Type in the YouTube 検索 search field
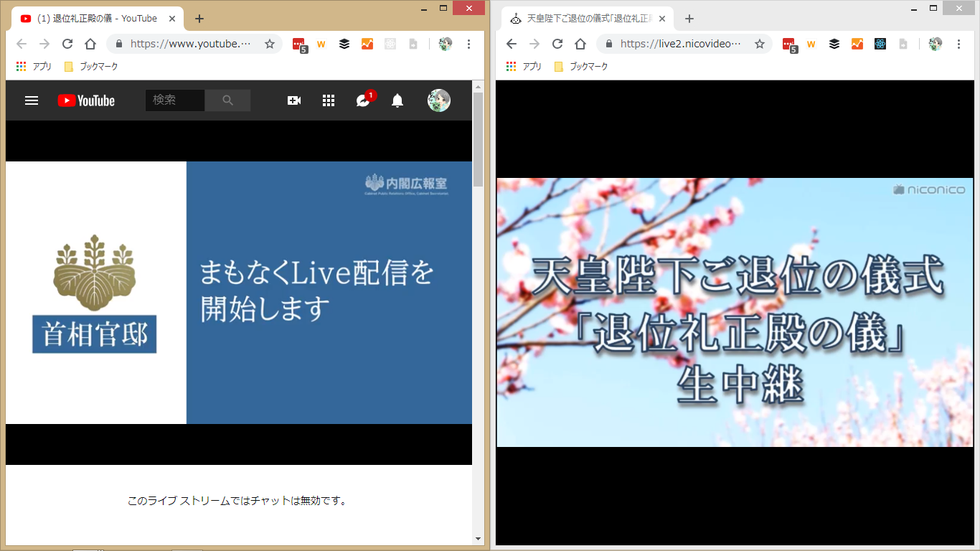980x551 pixels. tap(174, 100)
